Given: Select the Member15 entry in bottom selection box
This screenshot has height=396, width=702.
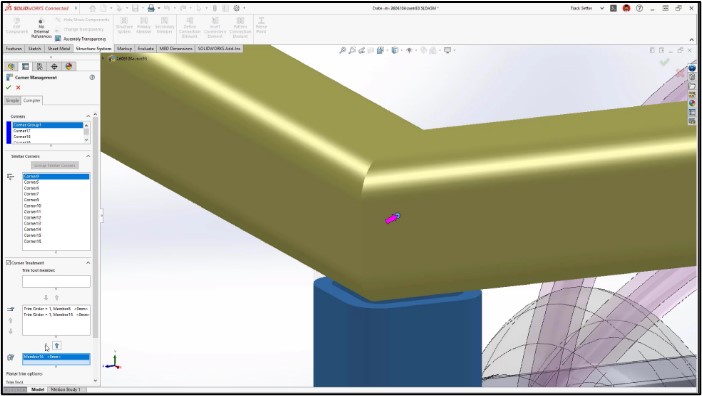Looking at the screenshot, I should click(x=56, y=357).
